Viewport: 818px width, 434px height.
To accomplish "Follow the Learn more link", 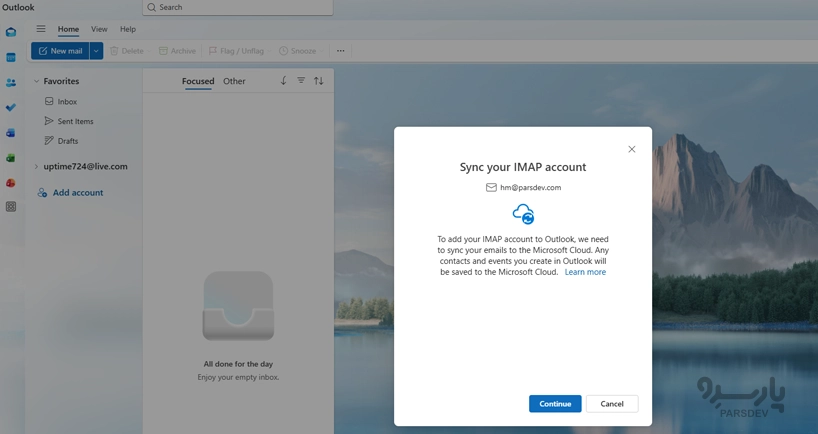I will point(585,272).
